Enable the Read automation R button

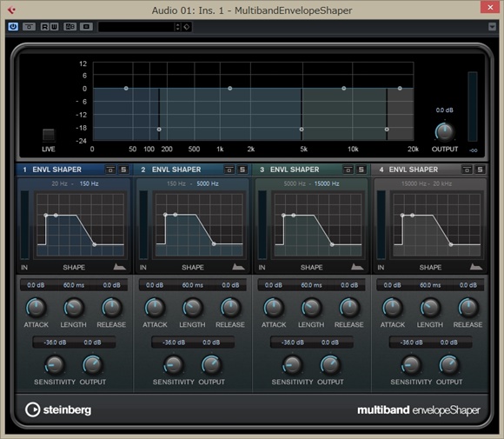(44, 27)
